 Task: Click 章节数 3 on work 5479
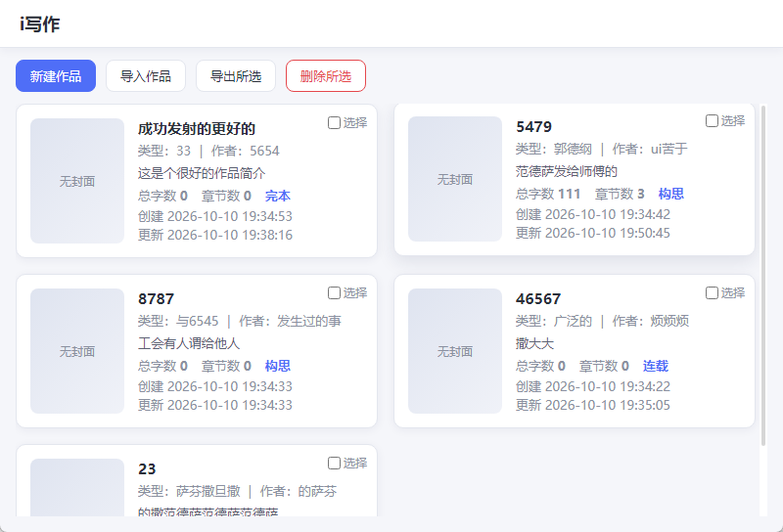click(620, 194)
